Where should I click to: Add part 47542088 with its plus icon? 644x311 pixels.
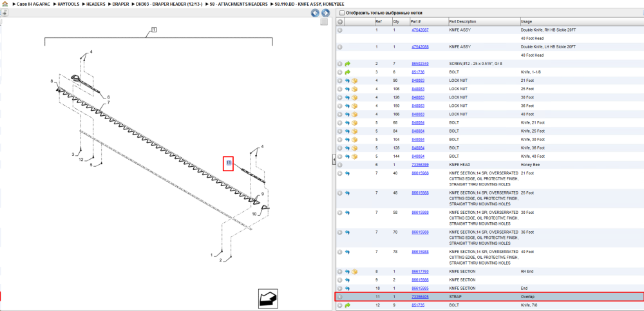pyautogui.click(x=340, y=47)
